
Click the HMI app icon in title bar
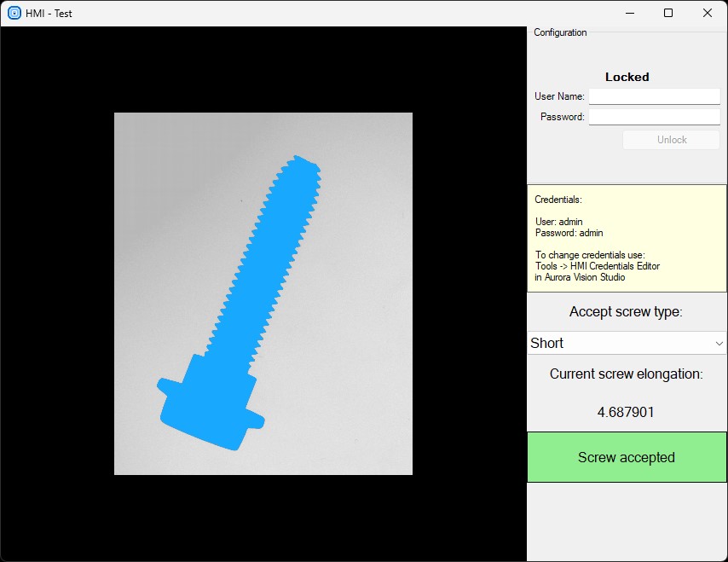click(14, 13)
